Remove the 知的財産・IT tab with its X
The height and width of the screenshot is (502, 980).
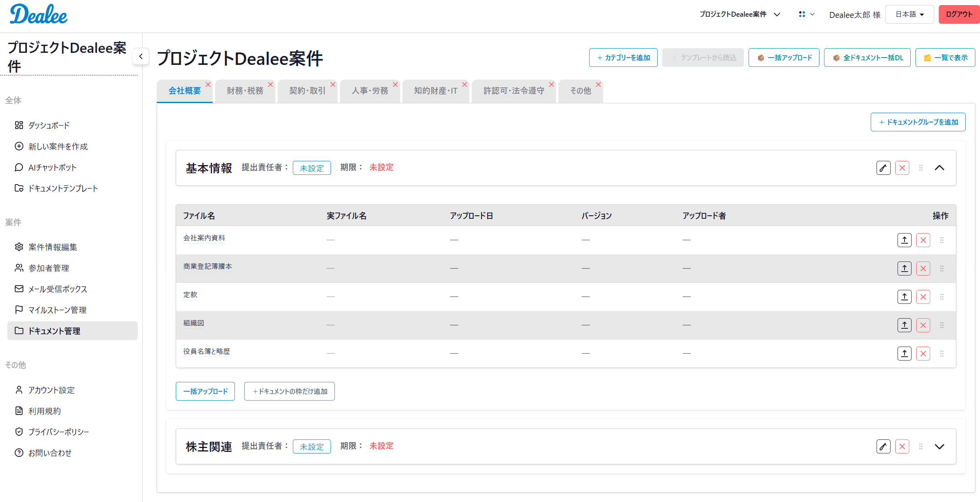[x=464, y=84]
